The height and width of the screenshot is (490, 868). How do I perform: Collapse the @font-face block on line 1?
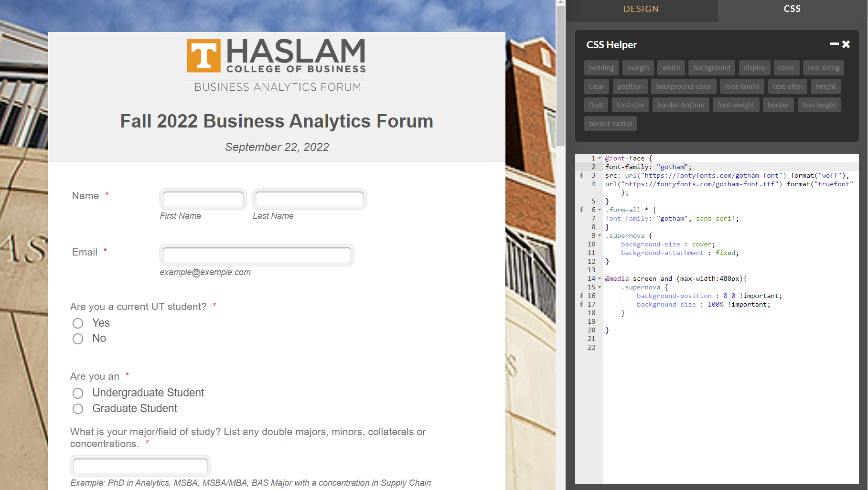600,158
